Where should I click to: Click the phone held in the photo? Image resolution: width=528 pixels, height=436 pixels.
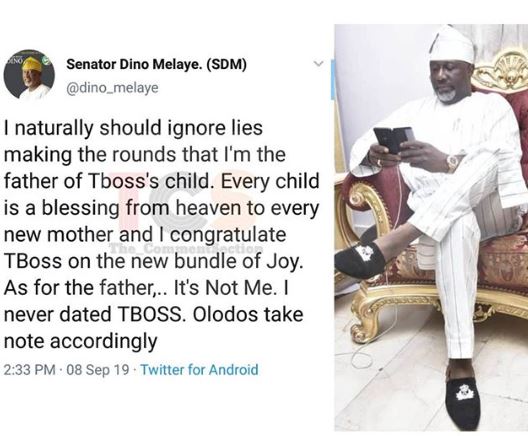(x=393, y=140)
